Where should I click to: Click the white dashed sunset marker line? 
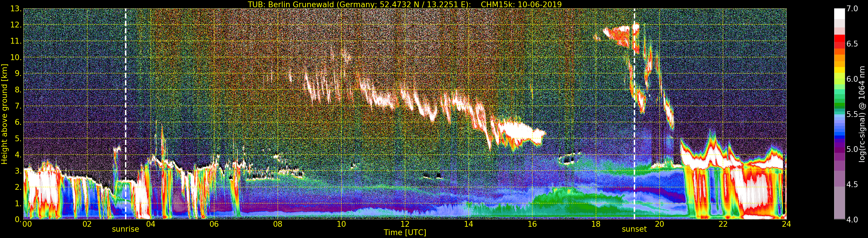[635, 114]
